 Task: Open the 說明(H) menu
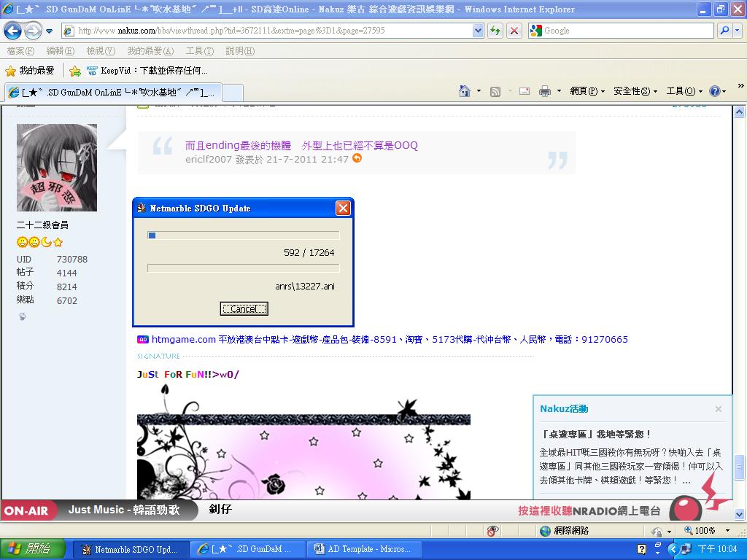pos(240,50)
